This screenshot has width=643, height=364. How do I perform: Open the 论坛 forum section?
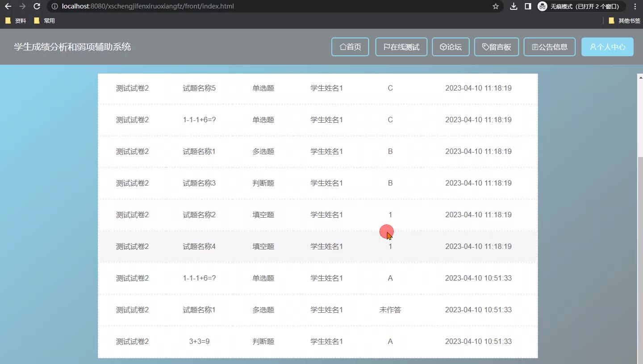451,47
